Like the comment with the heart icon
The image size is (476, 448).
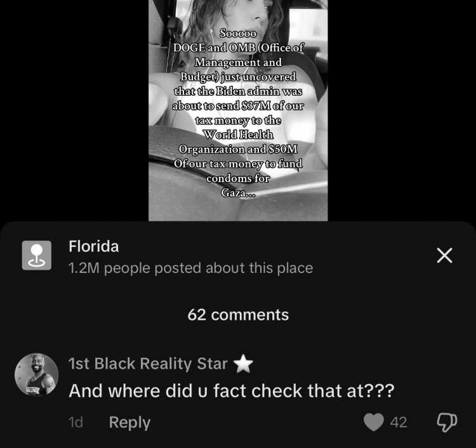coord(374,422)
